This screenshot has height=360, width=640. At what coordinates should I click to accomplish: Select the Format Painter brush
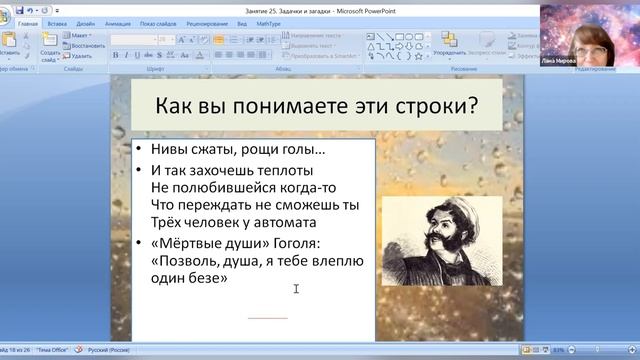(26, 56)
